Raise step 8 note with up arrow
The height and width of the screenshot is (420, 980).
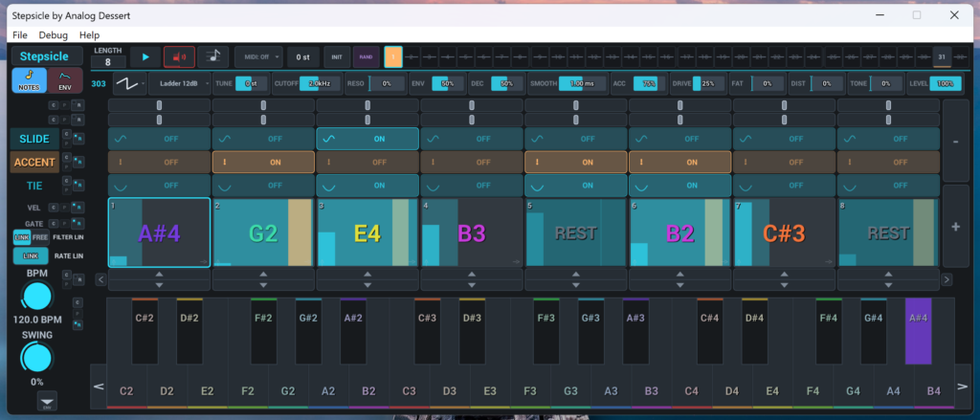click(888, 275)
